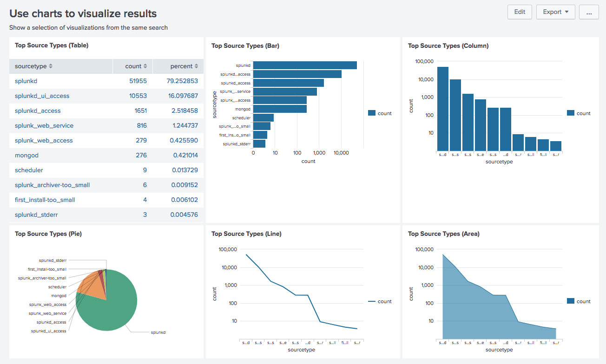The height and width of the screenshot is (364, 606).
Task: Click the green splunkd pie slice
Action: 112,309
